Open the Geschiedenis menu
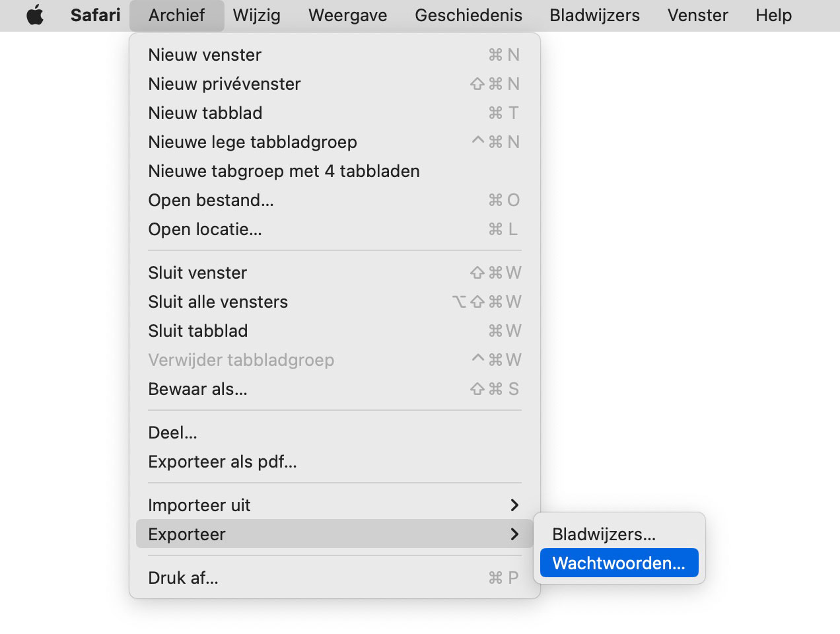This screenshot has height=634, width=840. click(468, 15)
